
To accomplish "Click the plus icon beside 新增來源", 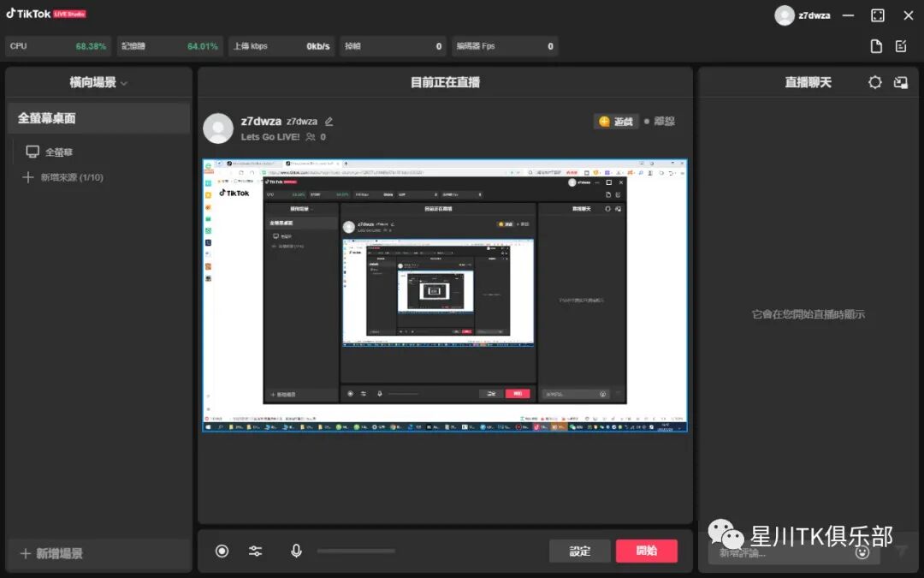I will [27, 177].
